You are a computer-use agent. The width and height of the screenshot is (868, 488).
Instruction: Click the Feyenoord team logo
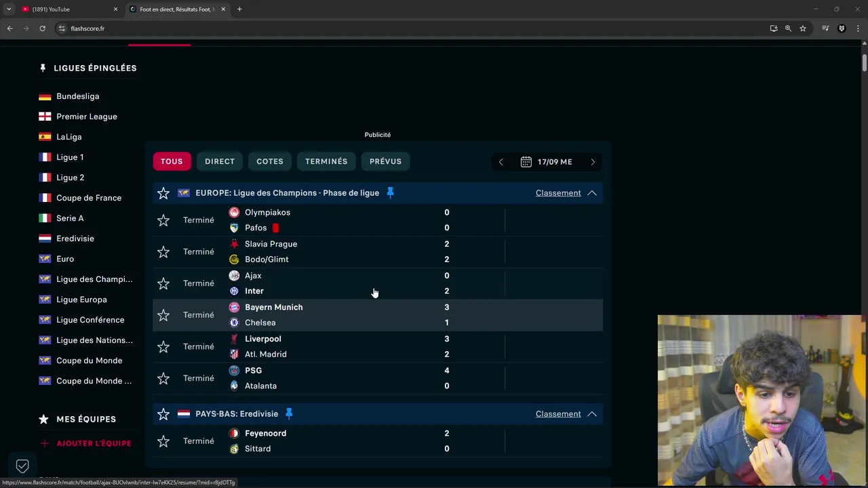(234, 433)
